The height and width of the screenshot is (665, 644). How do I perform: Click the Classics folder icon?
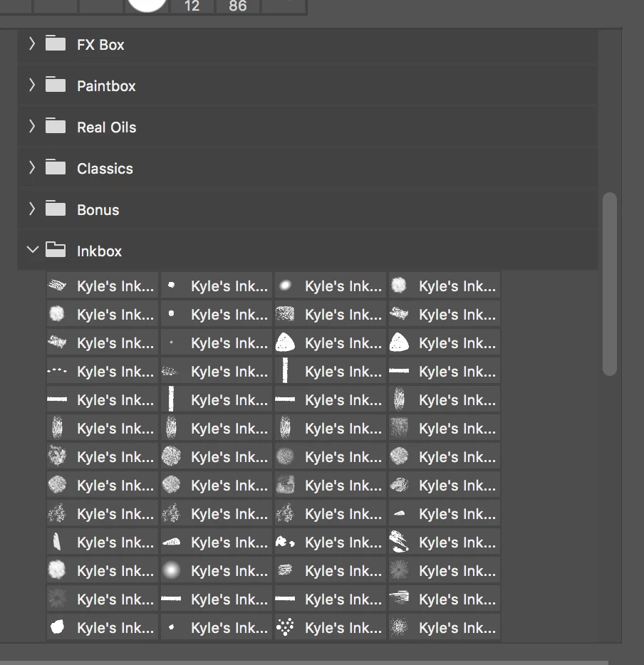[x=56, y=167]
